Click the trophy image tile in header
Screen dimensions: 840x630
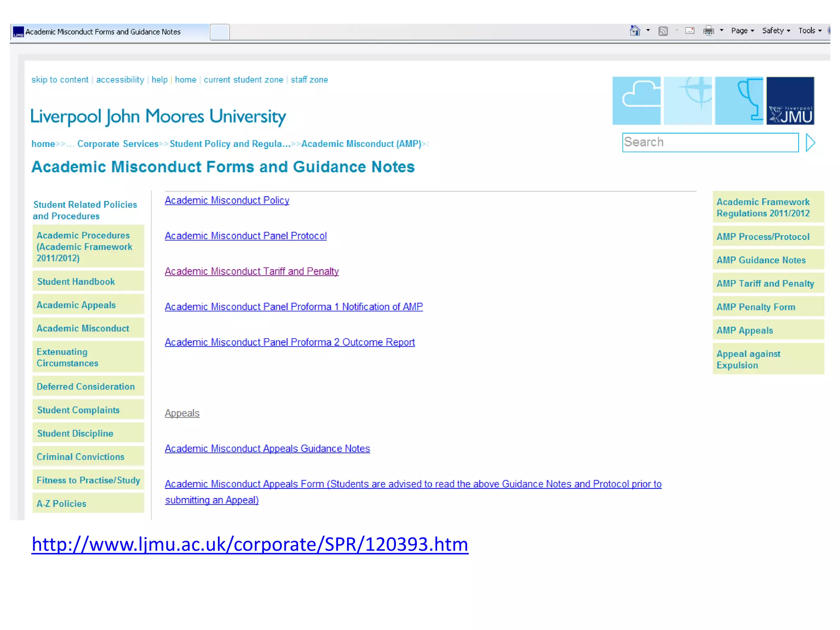739,100
